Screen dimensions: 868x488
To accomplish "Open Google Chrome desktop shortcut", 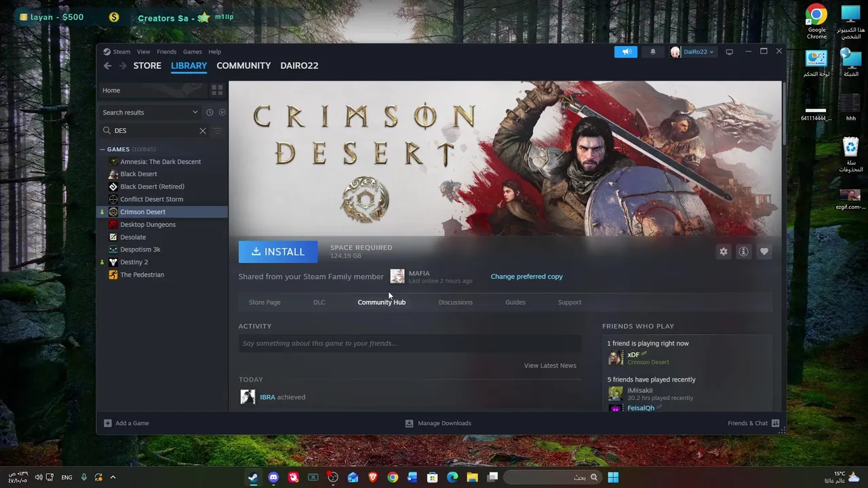I will pyautogui.click(x=816, y=22).
